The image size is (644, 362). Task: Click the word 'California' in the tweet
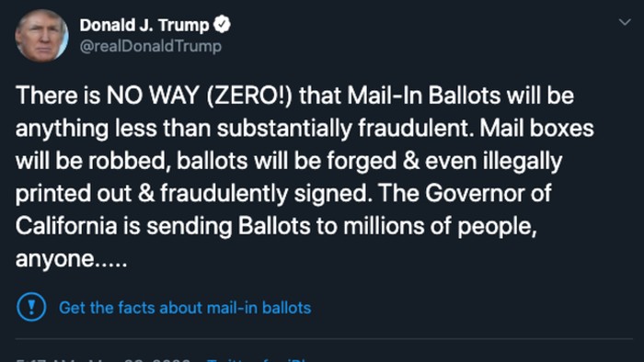point(66,226)
